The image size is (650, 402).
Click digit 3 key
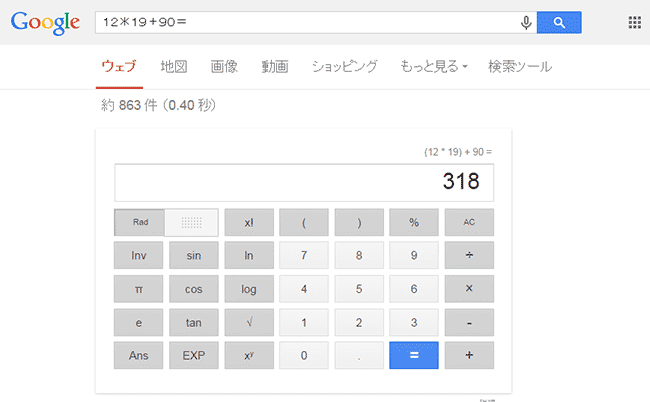tap(414, 322)
